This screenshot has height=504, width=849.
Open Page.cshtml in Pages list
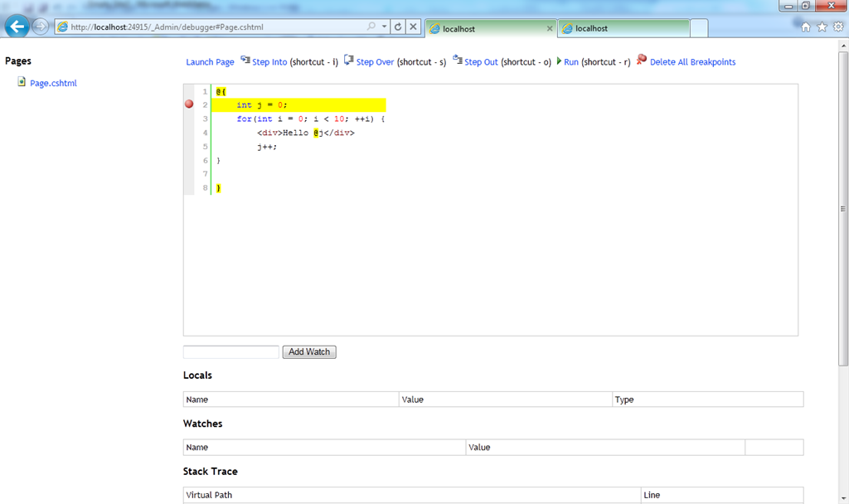tap(53, 84)
